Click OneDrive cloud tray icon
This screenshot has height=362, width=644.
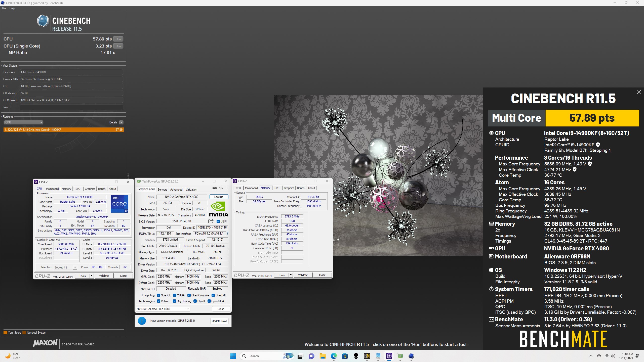(599, 356)
